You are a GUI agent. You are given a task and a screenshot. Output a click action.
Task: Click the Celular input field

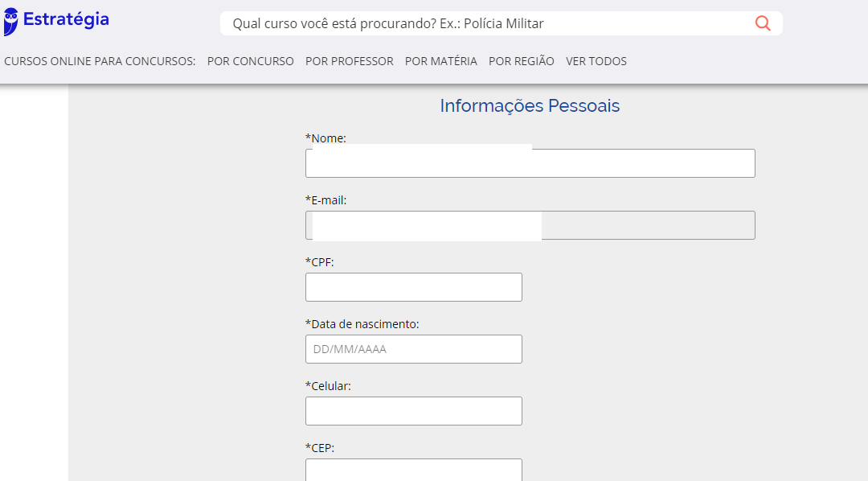414,411
